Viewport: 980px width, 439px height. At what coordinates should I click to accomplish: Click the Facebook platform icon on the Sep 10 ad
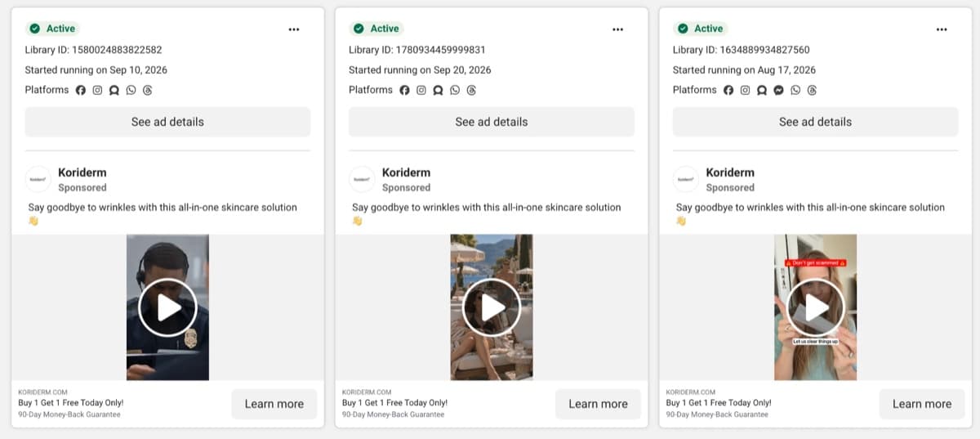pyautogui.click(x=81, y=90)
